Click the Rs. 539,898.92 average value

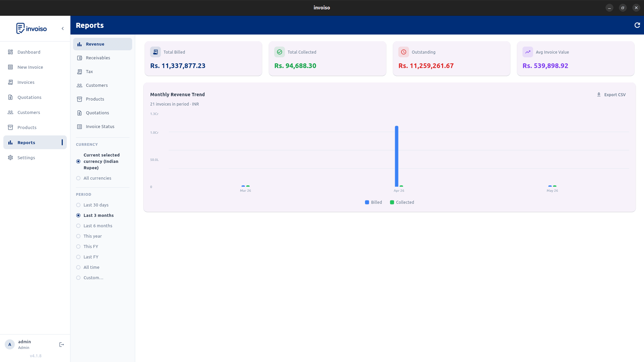[x=545, y=66]
